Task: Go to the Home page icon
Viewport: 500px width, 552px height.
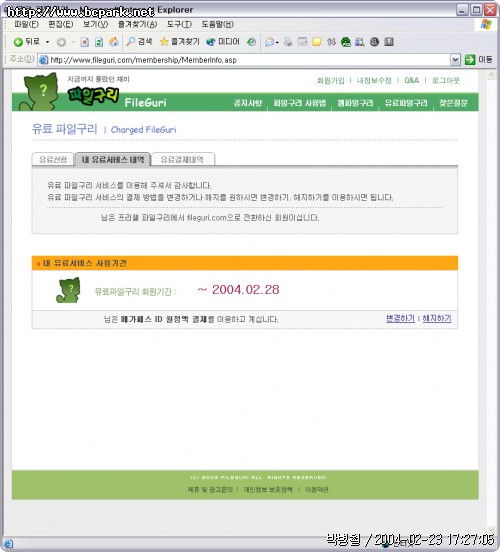Action: pyautogui.click(x=114, y=42)
